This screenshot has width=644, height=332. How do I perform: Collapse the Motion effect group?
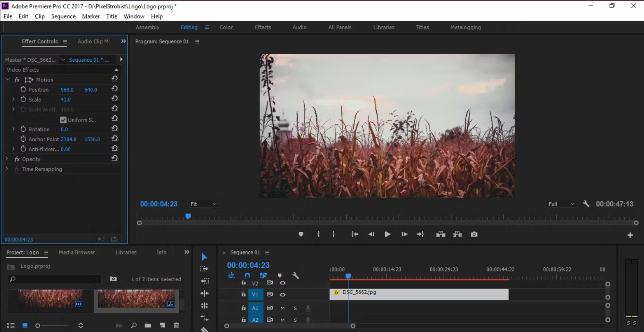(7, 79)
